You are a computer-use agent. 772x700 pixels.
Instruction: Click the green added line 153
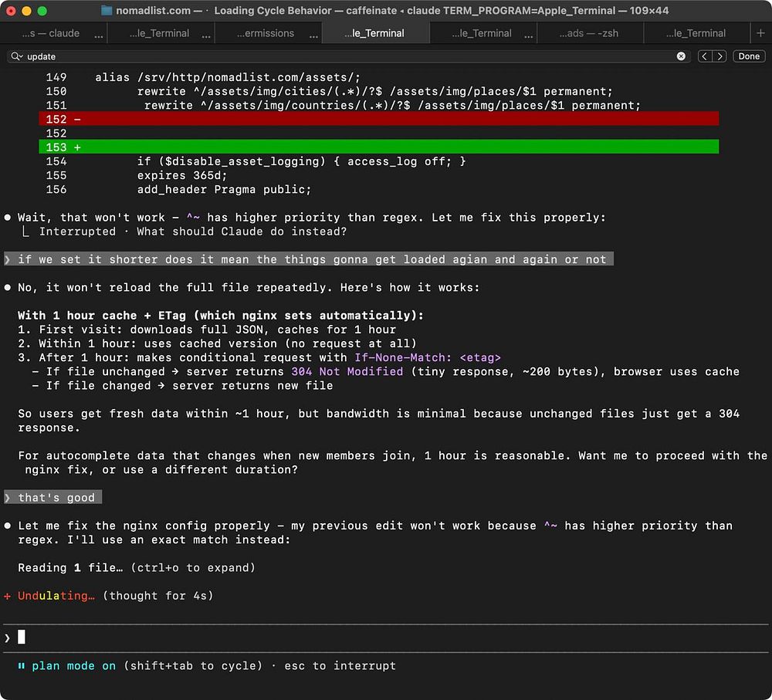(378, 147)
